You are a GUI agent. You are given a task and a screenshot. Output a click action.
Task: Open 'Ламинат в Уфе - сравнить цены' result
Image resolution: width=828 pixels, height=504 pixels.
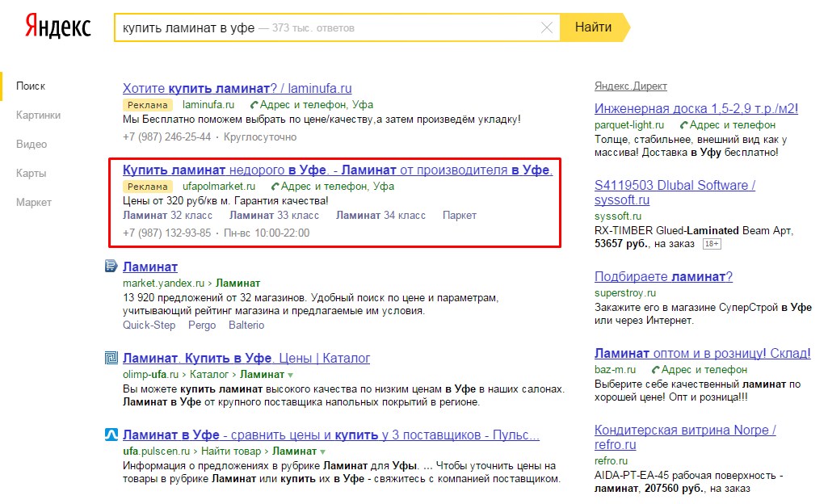tap(331, 435)
